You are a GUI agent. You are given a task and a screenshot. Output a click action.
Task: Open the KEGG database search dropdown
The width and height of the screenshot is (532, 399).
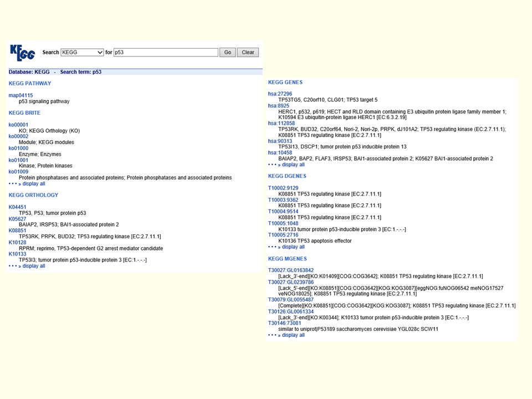(x=82, y=52)
